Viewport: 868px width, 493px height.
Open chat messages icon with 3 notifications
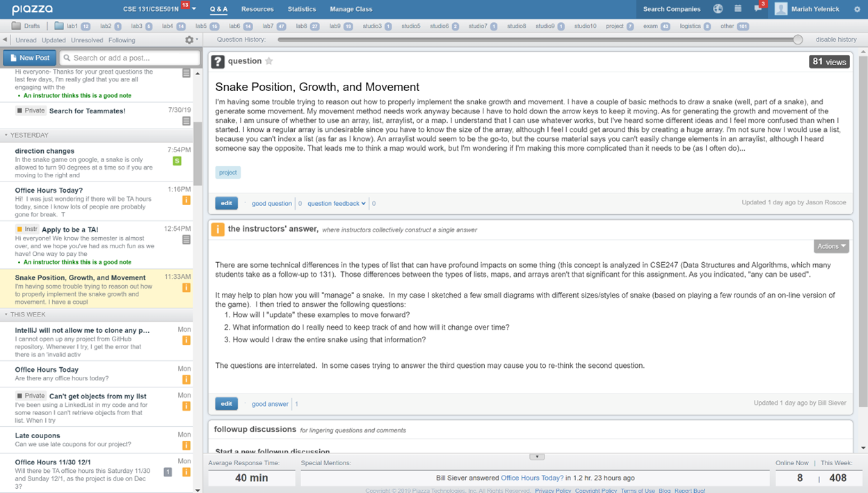click(757, 9)
